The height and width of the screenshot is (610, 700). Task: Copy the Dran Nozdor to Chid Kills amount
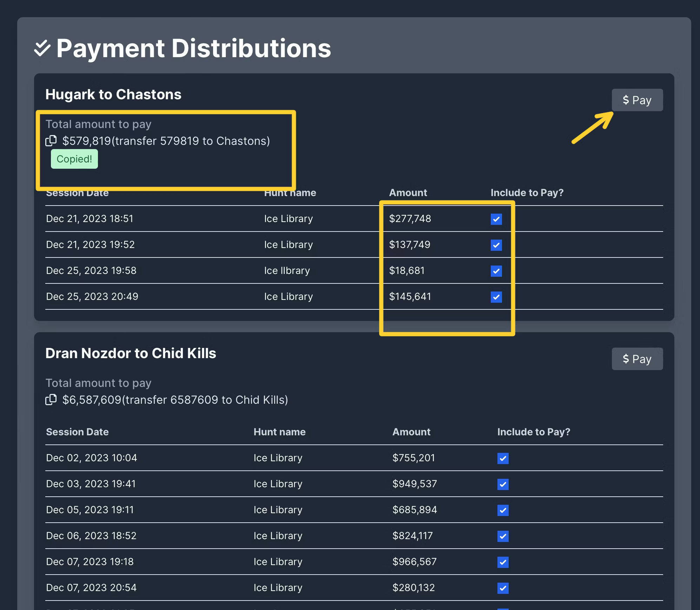pos(51,400)
